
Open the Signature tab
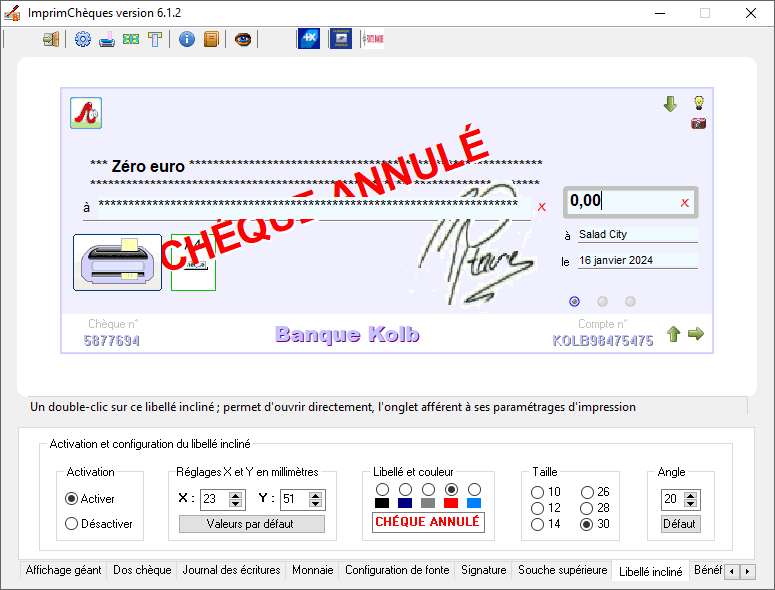click(x=484, y=570)
